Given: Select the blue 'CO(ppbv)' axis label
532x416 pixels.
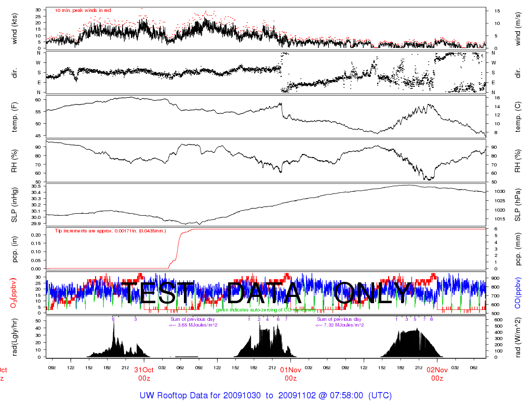Looking at the screenshot, I should coord(517,293).
